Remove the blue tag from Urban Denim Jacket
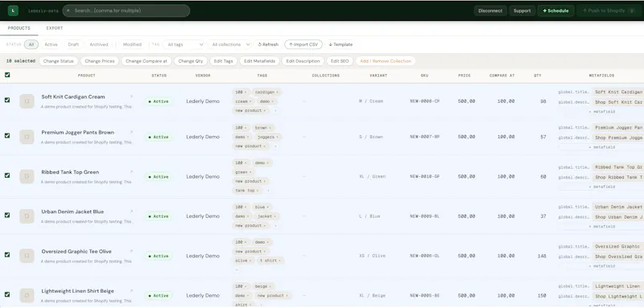 click(x=268, y=207)
